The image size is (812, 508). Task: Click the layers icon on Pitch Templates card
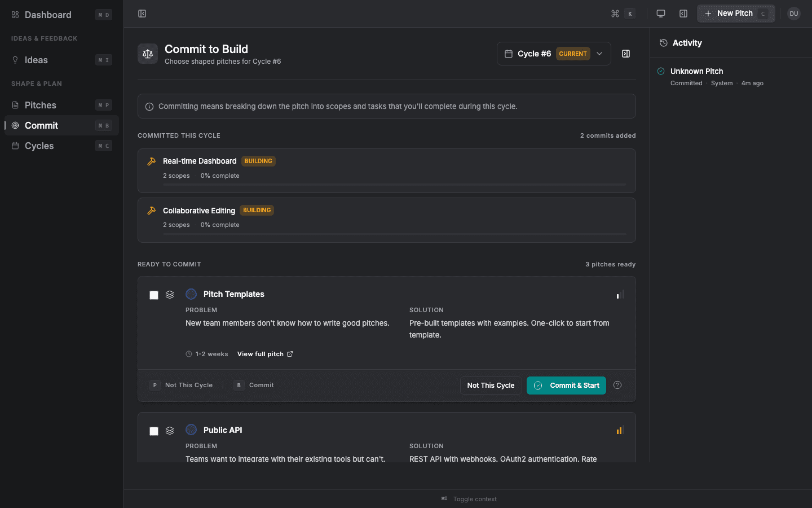coord(170,295)
